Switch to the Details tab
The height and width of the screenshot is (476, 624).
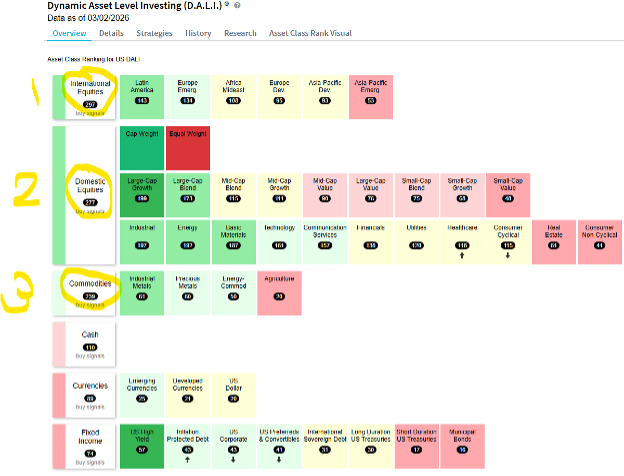click(x=111, y=33)
